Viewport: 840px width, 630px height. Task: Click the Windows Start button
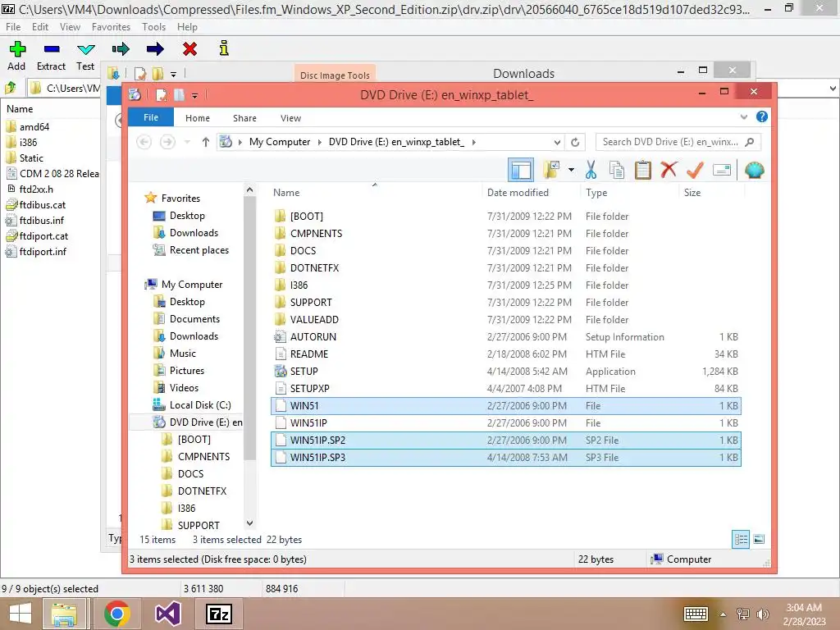click(x=21, y=614)
